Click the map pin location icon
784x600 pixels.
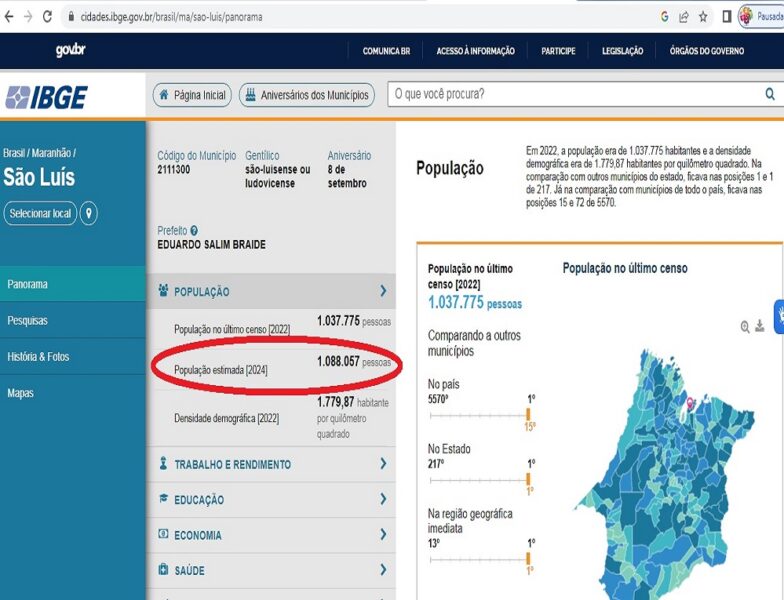[x=88, y=214]
